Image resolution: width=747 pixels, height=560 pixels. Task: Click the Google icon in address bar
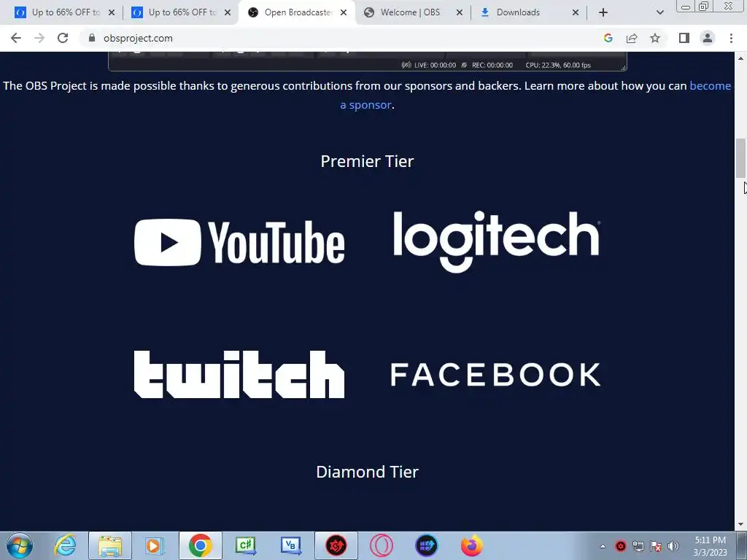[x=608, y=38]
